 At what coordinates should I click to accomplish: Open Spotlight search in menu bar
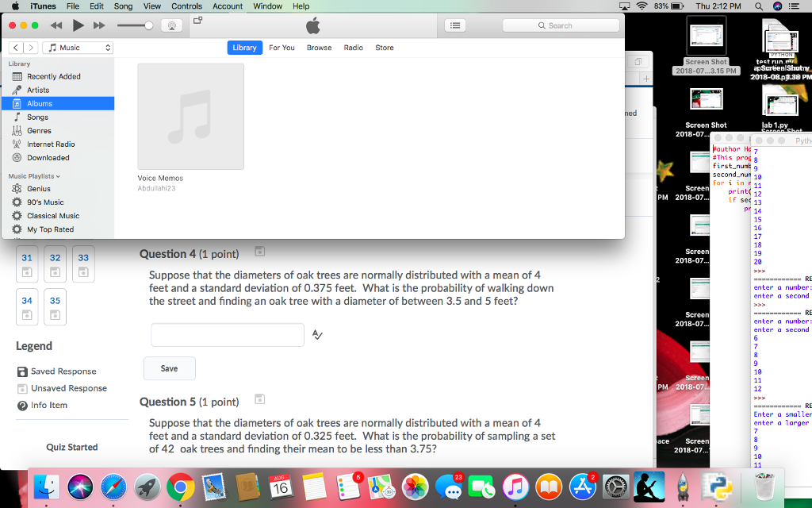point(759,6)
